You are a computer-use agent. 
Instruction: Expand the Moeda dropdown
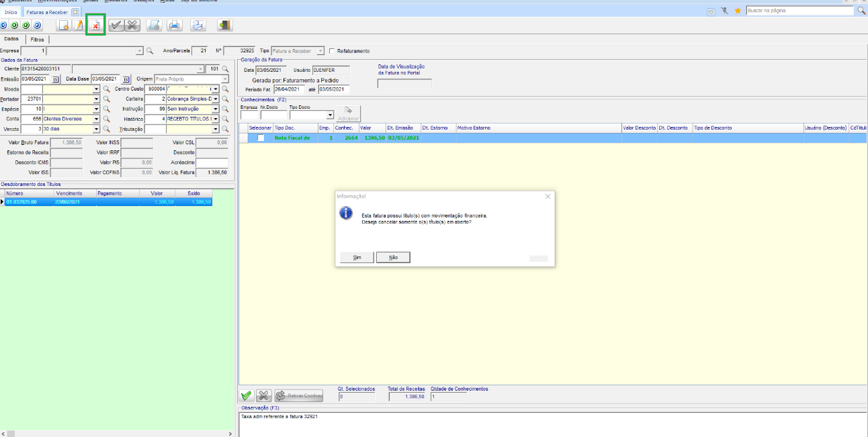point(96,89)
